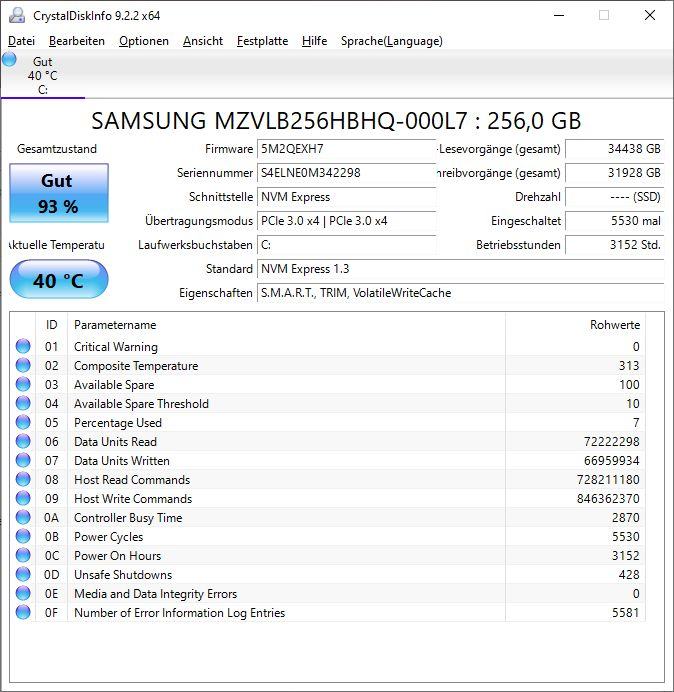This screenshot has height=692, width=674.
Task: Click status orb for Media and Data Integrity Errors
Action: [23, 593]
